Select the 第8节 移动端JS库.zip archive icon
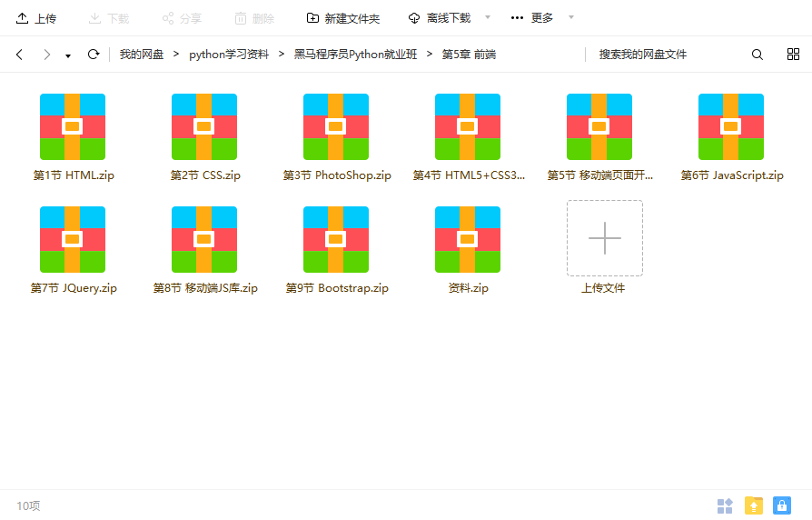Image resolution: width=812 pixels, height=520 pixels. pyautogui.click(x=204, y=239)
